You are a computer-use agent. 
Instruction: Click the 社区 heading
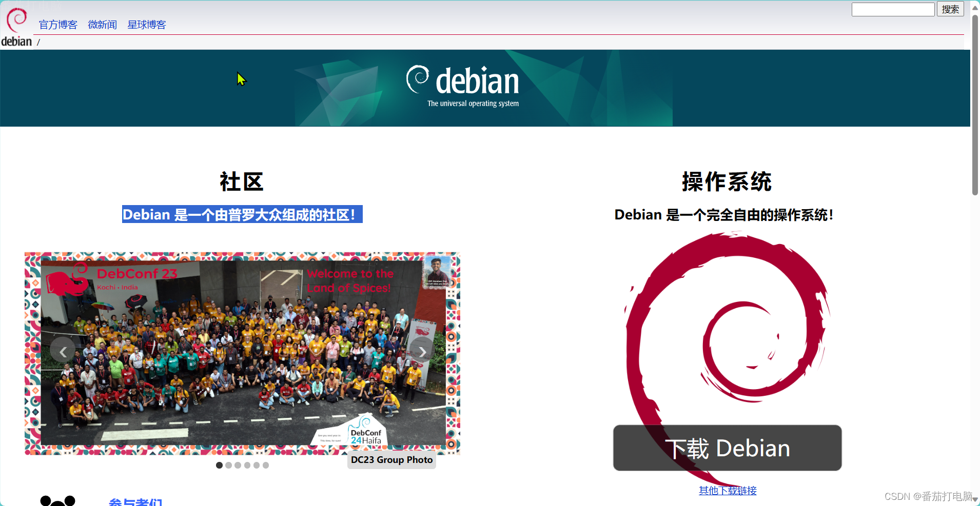[242, 182]
